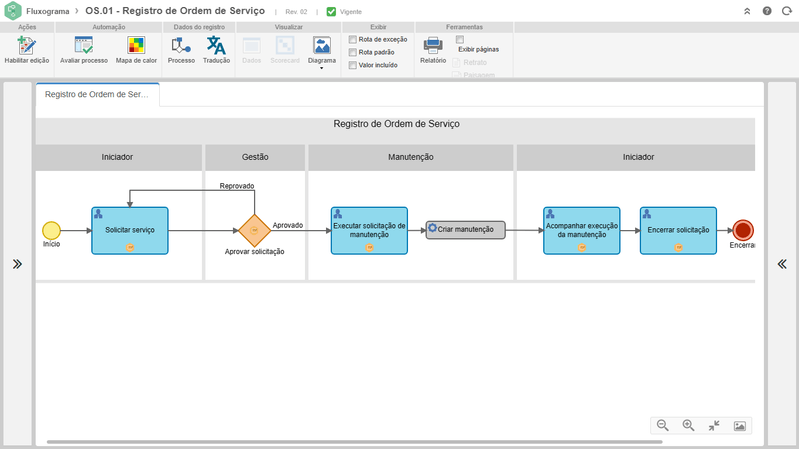Click the Habilitar edição icon

pyautogui.click(x=27, y=46)
